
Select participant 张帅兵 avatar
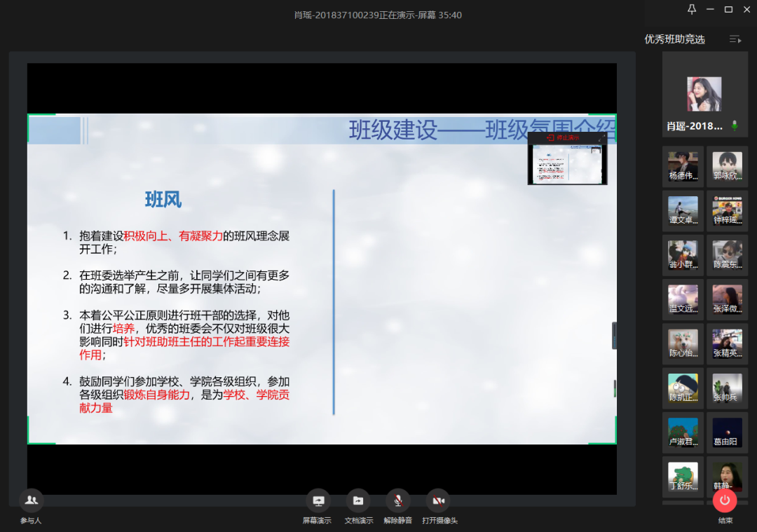(727, 388)
